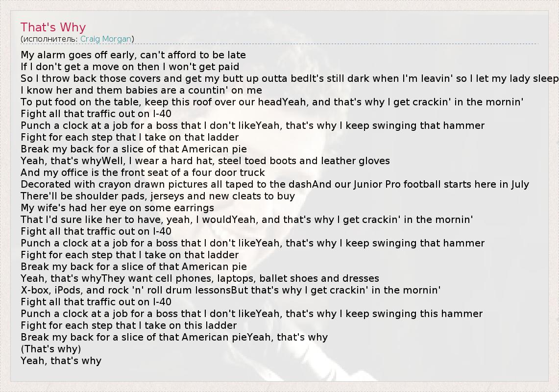Screen dimensions: 559x392
Task: Select the line starting "To put food on the table"
Action: pos(272,102)
